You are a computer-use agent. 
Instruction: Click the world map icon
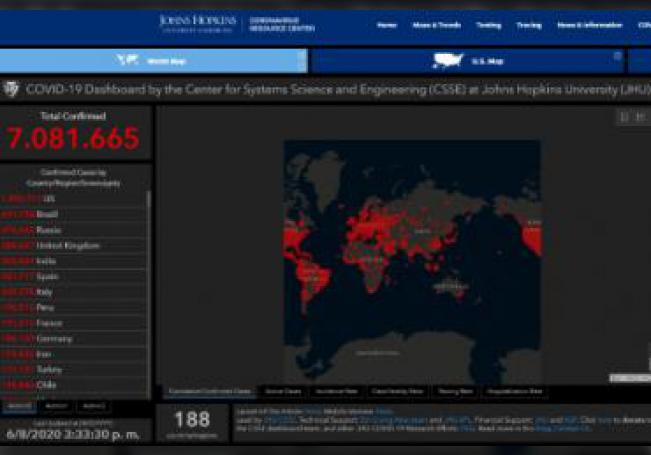click(127, 60)
